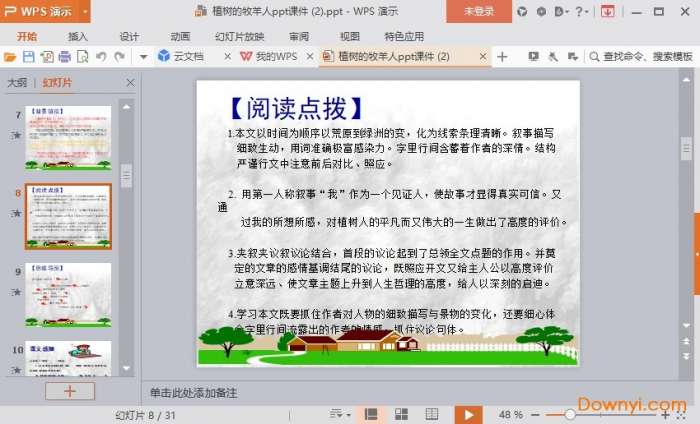
Task: Close the slide thumbnail pane
Action: point(130,83)
